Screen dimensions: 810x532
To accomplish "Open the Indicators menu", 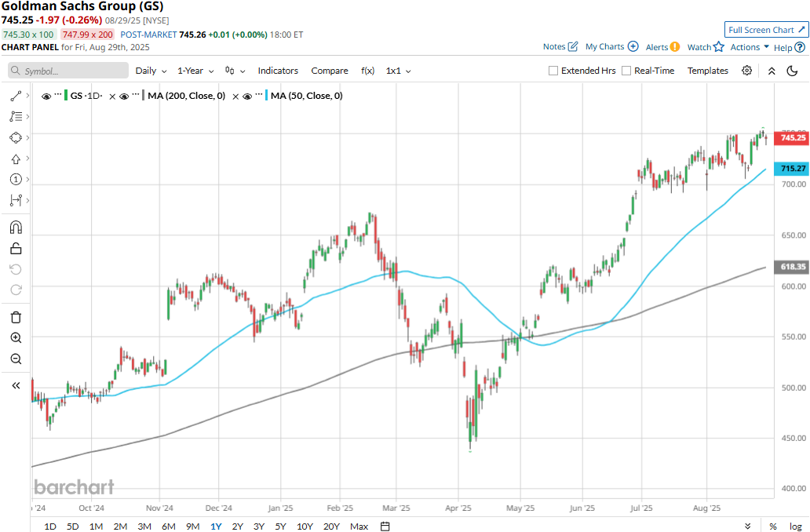I will 278,71.
